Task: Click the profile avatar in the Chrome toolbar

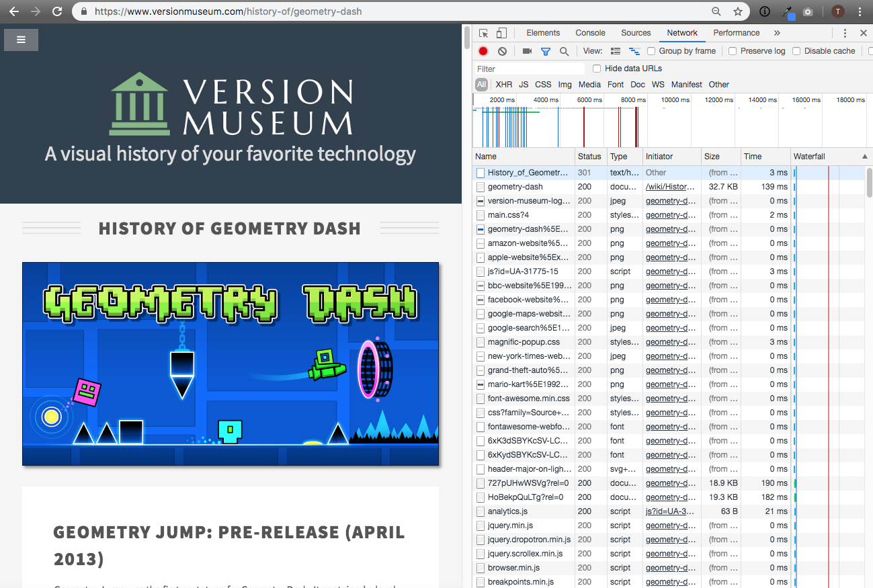Action: 837,11
